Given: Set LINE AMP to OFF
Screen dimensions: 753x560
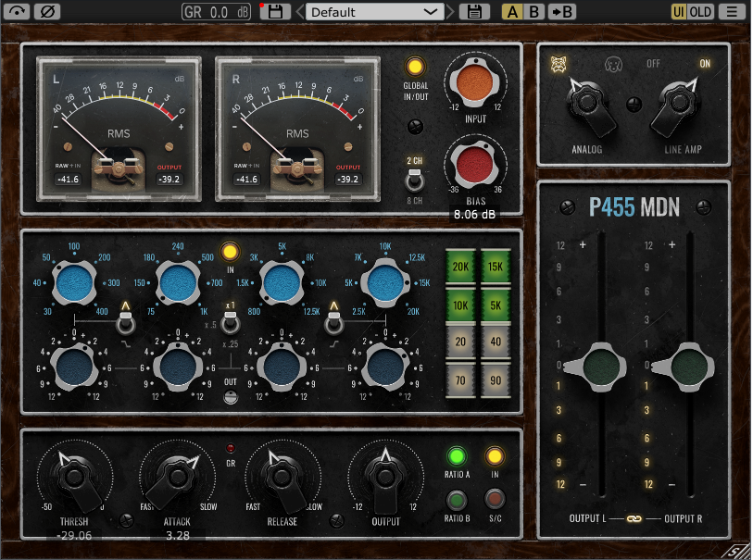Looking at the screenshot, I should (x=653, y=63).
